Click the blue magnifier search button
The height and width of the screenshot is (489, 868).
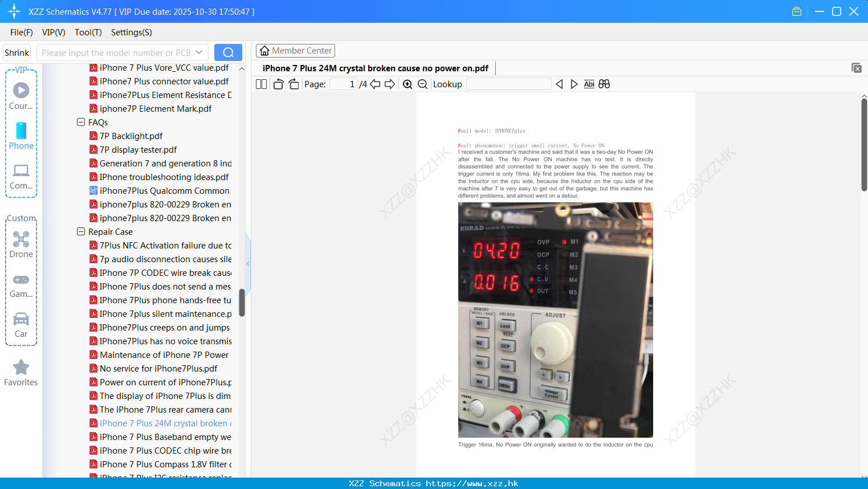pos(228,52)
